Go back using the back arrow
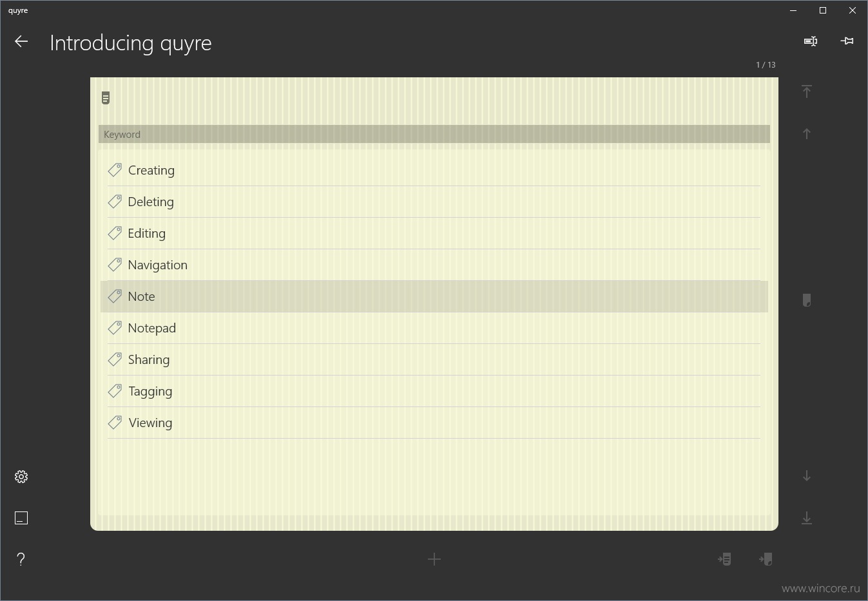 21,41
